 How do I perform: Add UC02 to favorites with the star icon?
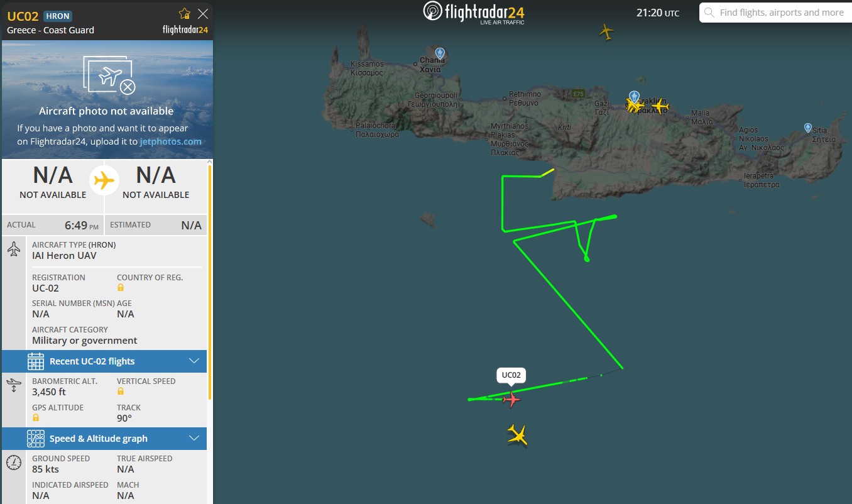tap(184, 14)
